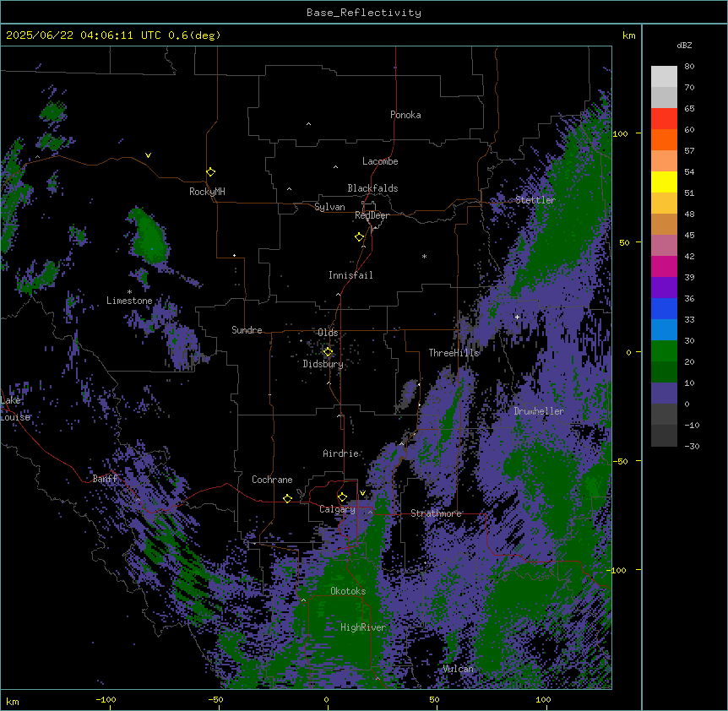Click the asterisk marker east of Innisfail
The width and height of the screenshot is (728, 711).
pyautogui.click(x=424, y=256)
